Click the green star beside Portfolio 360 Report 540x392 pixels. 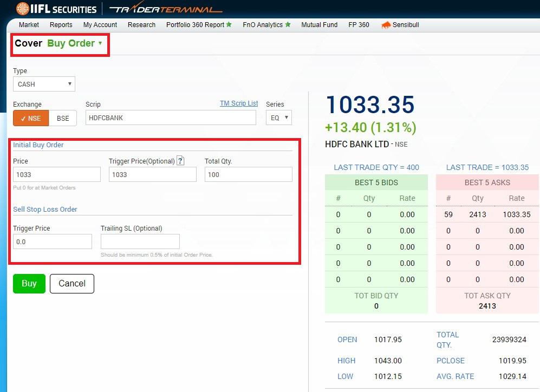229,25
